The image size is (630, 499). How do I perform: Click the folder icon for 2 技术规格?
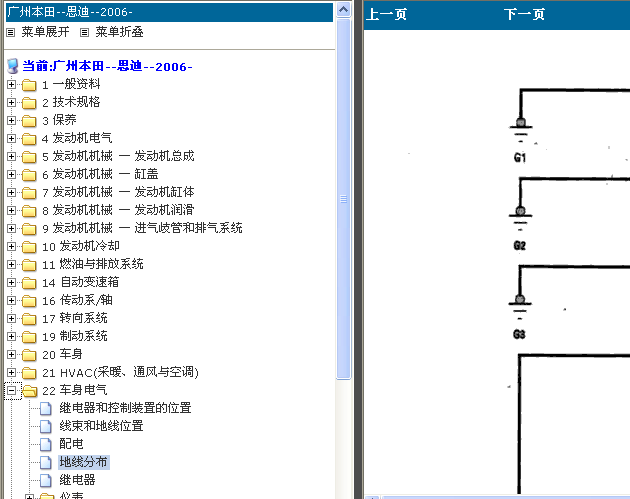coord(29,103)
